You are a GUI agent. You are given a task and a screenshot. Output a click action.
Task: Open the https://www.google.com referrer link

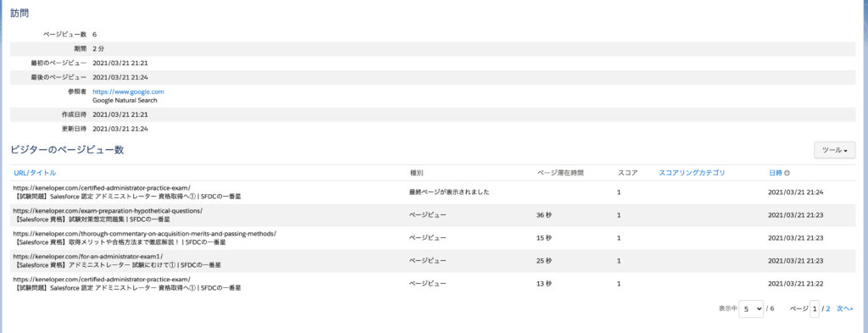click(129, 92)
